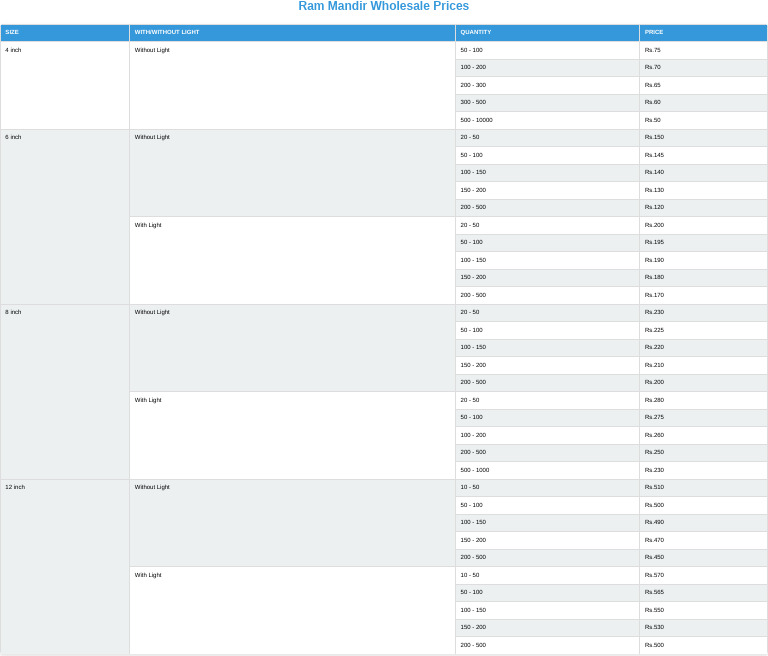Screen dimensions: 768x656
Task: Click the Rs.170 price cell
Action: (x=703, y=295)
